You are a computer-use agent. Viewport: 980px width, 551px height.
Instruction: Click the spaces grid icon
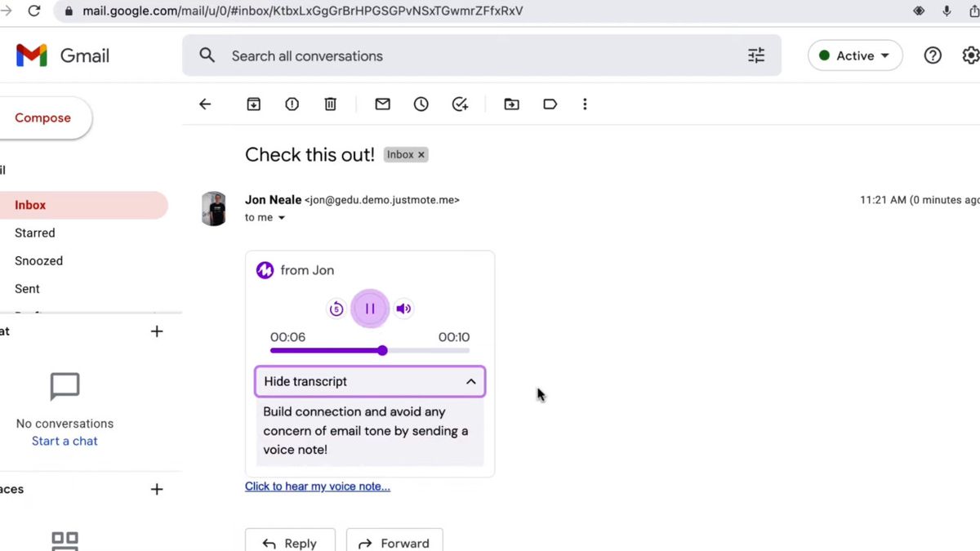pos(65,541)
